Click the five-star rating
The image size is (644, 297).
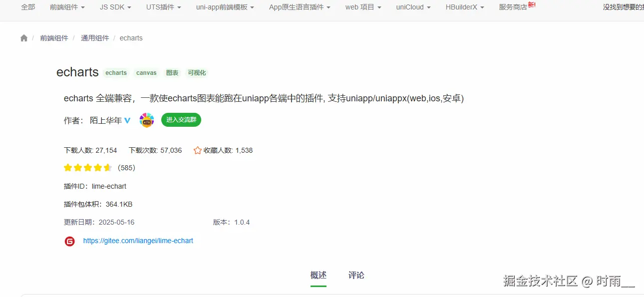88,168
